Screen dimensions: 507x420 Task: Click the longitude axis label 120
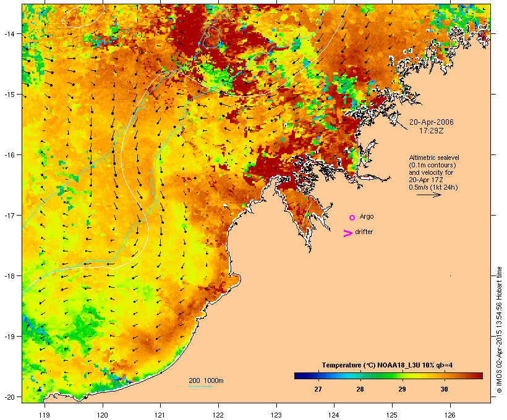pyautogui.click(x=103, y=415)
